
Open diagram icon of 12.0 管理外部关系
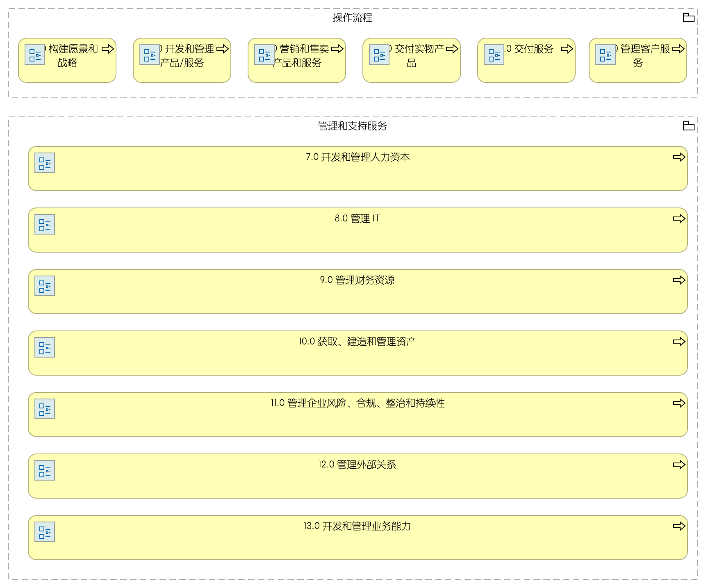point(45,470)
